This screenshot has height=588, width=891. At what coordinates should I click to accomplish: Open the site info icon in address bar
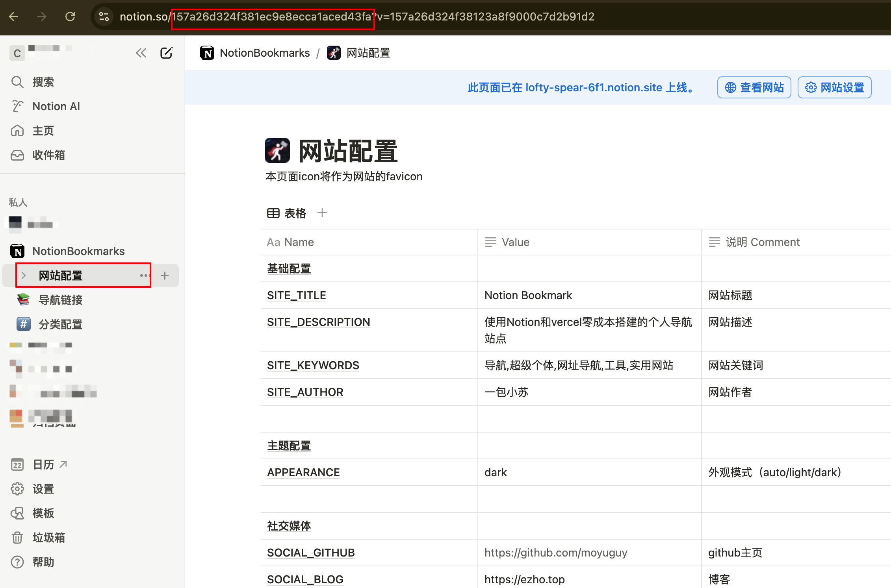(x=104, y=17)
